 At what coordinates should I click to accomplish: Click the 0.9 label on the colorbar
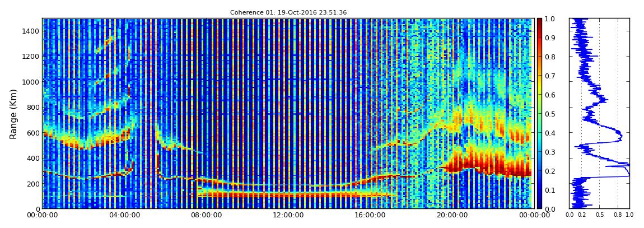click(549, 38)
